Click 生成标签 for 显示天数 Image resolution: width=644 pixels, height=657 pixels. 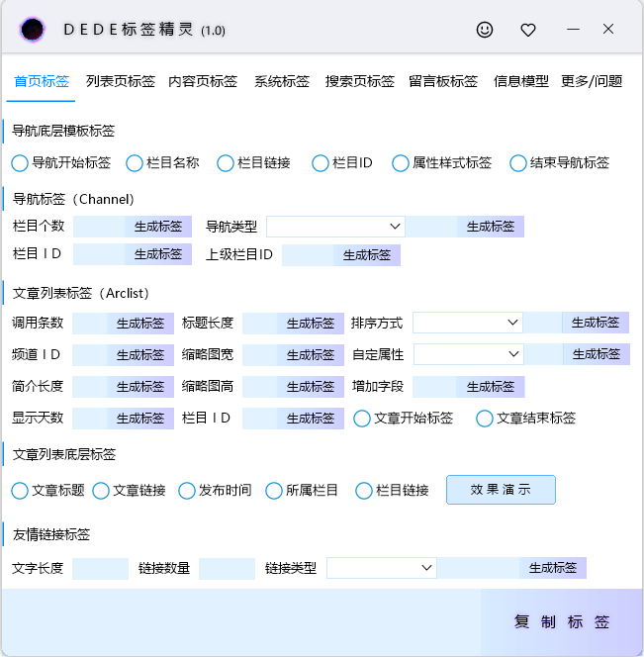tap(139, 419)
